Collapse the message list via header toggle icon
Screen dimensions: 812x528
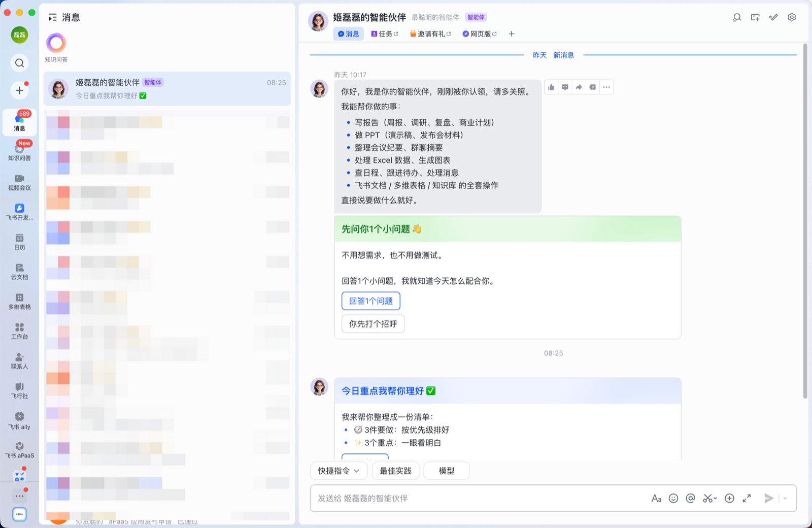(x=52, y=18)
